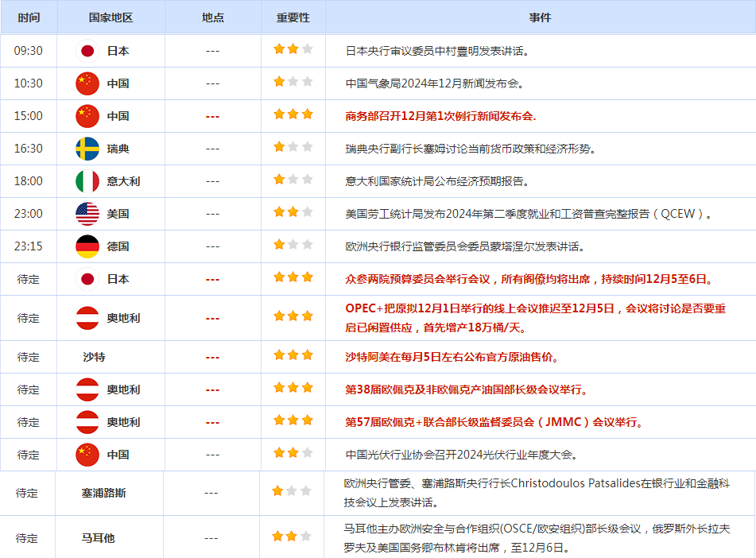Image resolution: width=756 pixels, height=558 pixels.
Task: Click the 中国光伏行业协会 event text
Action: pos(461,455)
